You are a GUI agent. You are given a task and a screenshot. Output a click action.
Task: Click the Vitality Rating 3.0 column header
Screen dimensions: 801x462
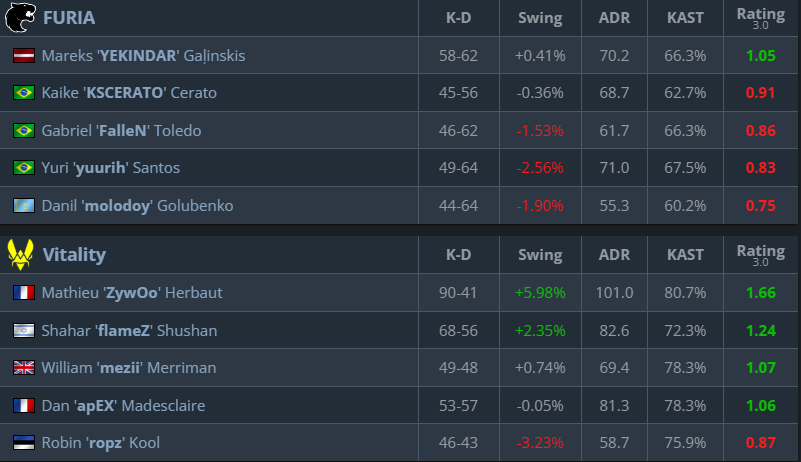tap(760, 255)
